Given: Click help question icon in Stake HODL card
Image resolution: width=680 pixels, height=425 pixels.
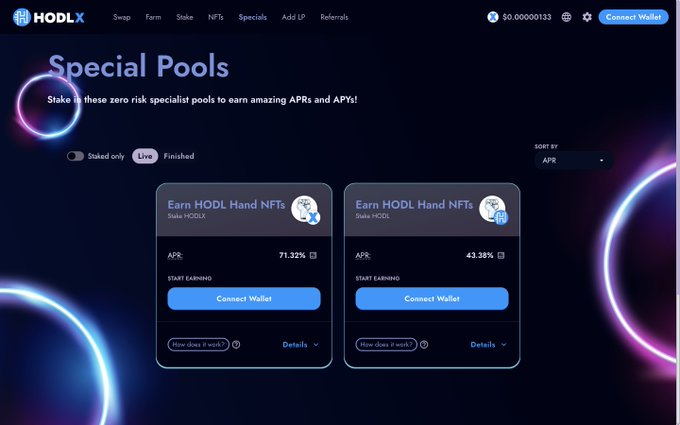Looking at the screenshot, I should pyautogui.click(x=424, y=344).
